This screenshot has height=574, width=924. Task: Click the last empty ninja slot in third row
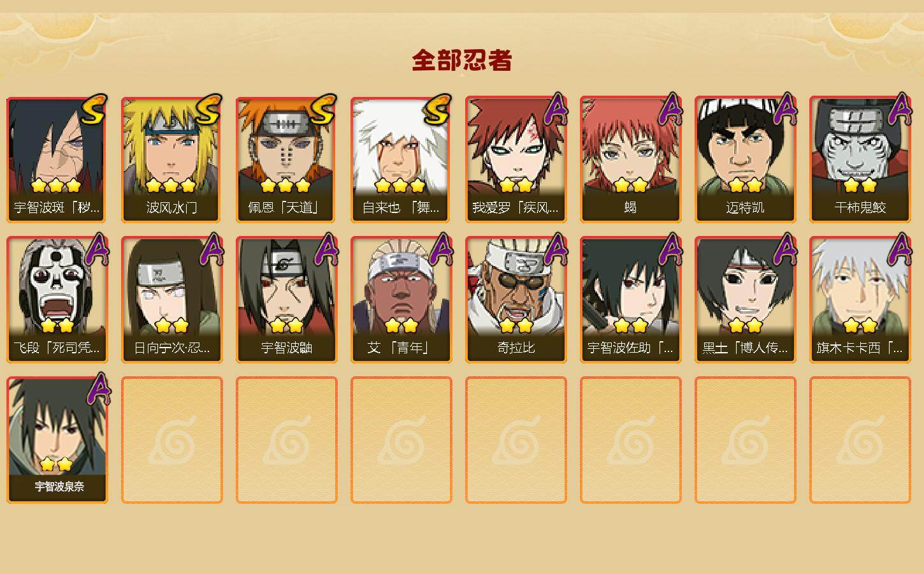click(x=860, y=440)
